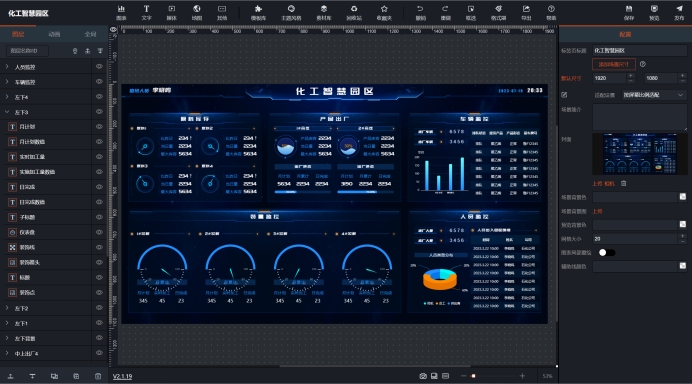Switch to the 动画 tab
Screen dimensions: 692x384
tap(54, 34)
